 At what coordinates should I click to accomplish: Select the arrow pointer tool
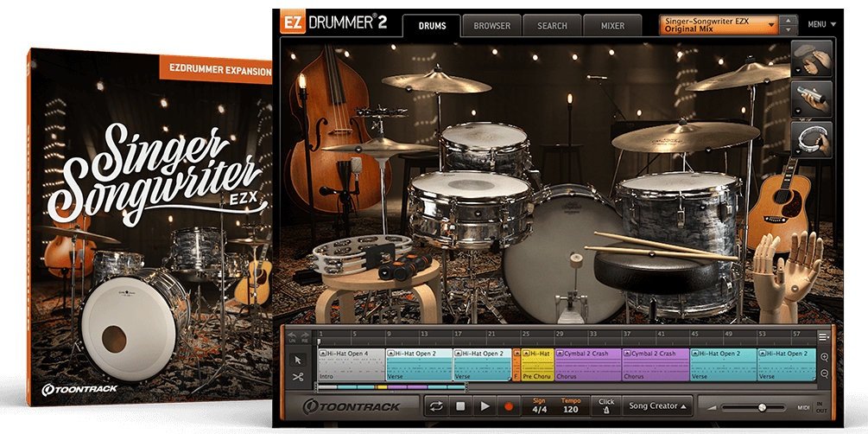coord(297,359)
